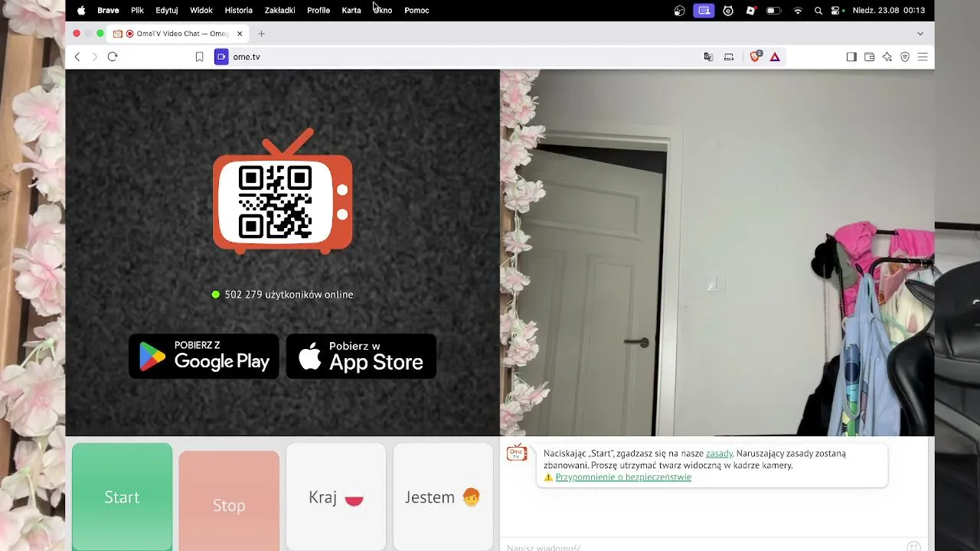Screen dimensions: 980x551
Task: Click the OmeTV avatar beside the chat message
Action: click(517, 453)
